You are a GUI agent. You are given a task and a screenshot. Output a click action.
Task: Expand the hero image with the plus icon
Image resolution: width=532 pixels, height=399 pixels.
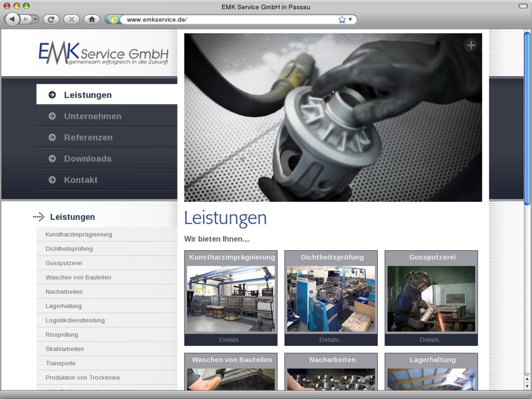pos(471,45)
